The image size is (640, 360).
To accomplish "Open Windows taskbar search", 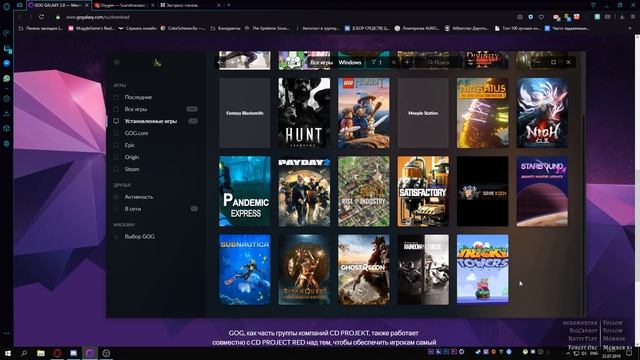I will [24, 353].
